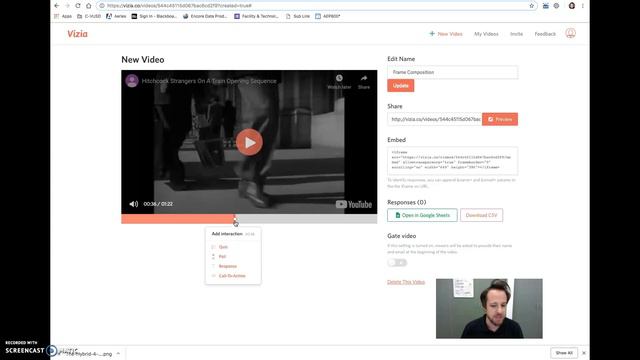The image size is (640, 360).
Task: Open the browser home page icon
Action: pos(89,6)
